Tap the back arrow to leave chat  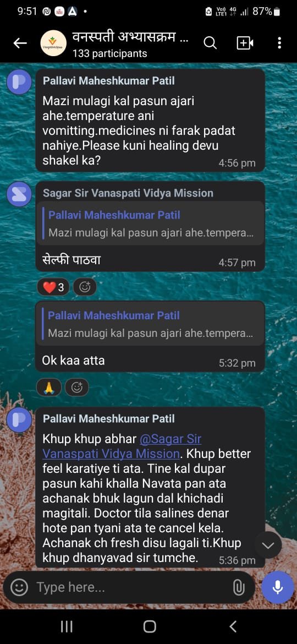(20, 43)
